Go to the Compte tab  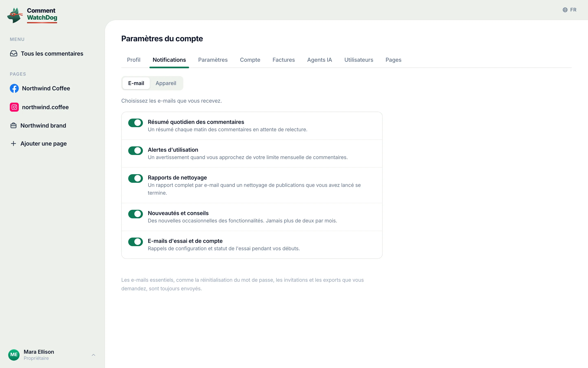tap(250, 60)
